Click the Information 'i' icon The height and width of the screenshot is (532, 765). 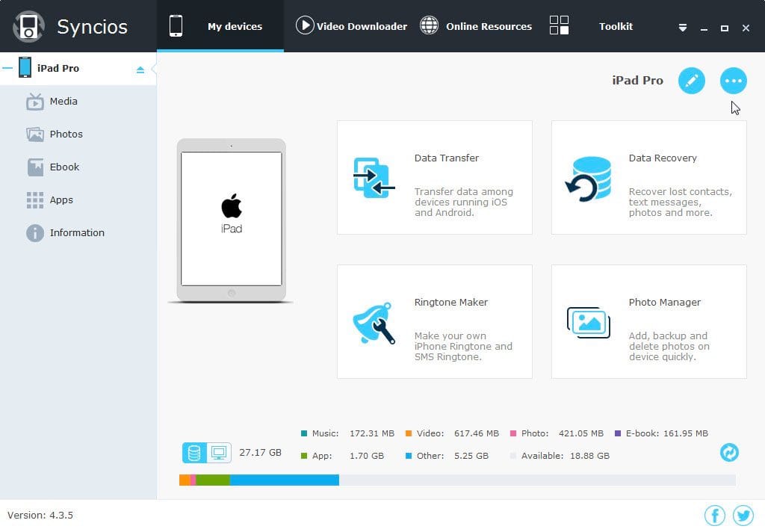pyautogui.click(x=35, y=233)
